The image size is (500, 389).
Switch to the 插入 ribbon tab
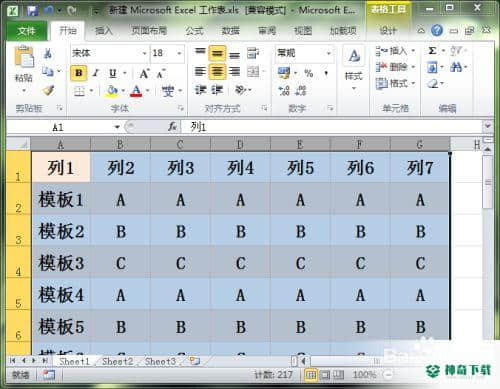104,31
